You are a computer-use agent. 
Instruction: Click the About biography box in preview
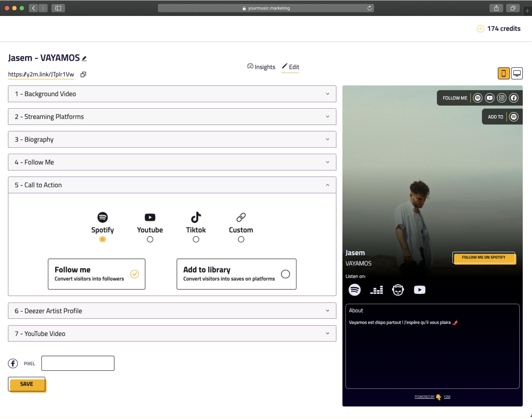pyautogui.click(x=432, y=346)
